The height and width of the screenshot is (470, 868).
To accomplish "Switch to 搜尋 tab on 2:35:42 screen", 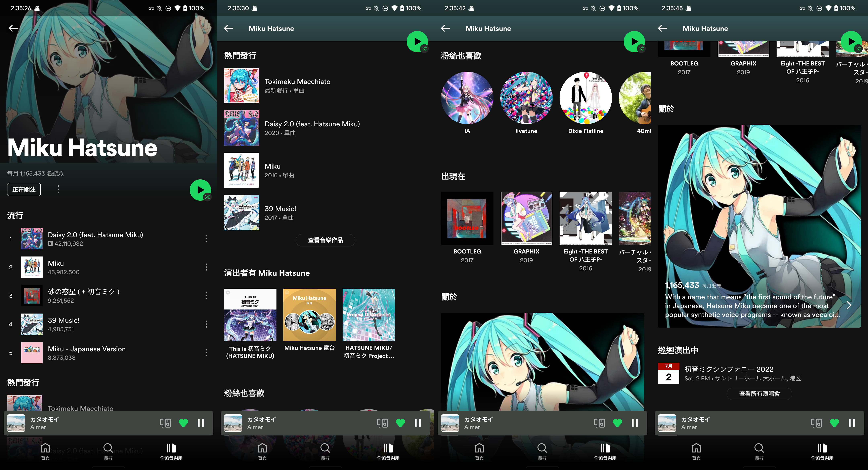I will [542, 452].
